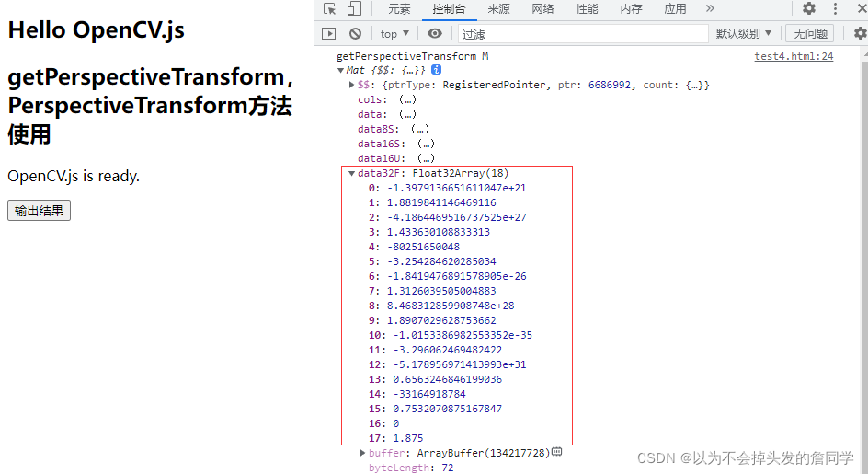
Task: Expand the buffer ArrayBuffer node
Action: (x=362, y=453)
